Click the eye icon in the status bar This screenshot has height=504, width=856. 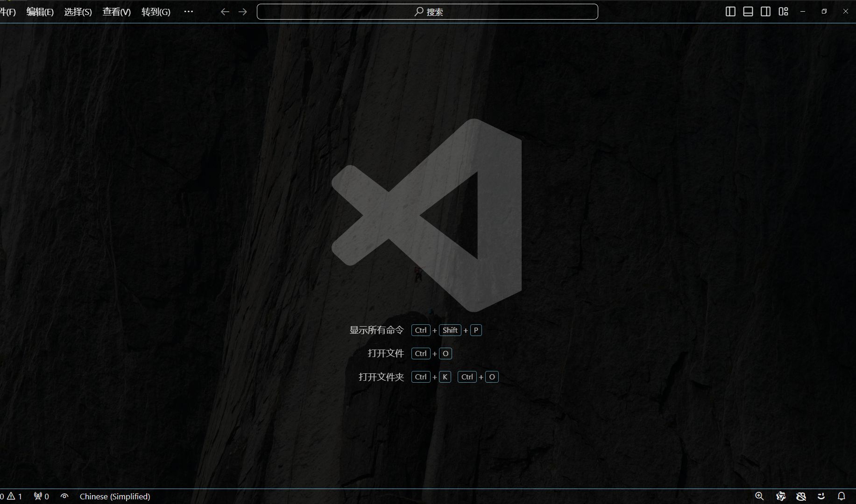coord(64,497)
